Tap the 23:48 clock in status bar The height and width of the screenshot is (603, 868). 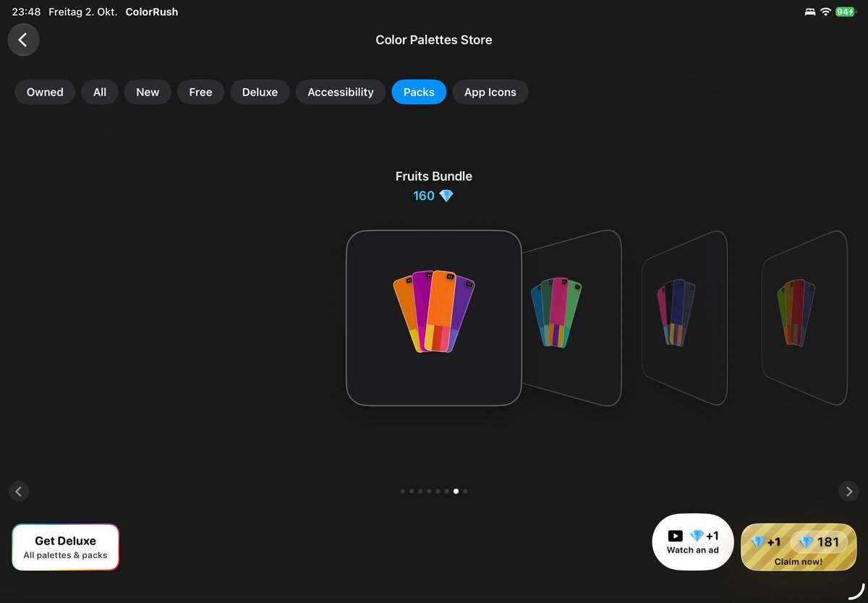click(x=26, y=12)
